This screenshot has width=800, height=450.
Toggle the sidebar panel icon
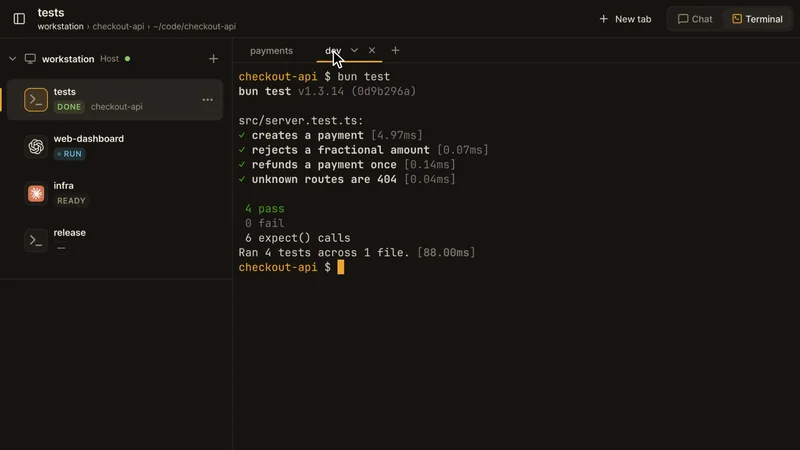pyautogui.click(x=19, y=19)
